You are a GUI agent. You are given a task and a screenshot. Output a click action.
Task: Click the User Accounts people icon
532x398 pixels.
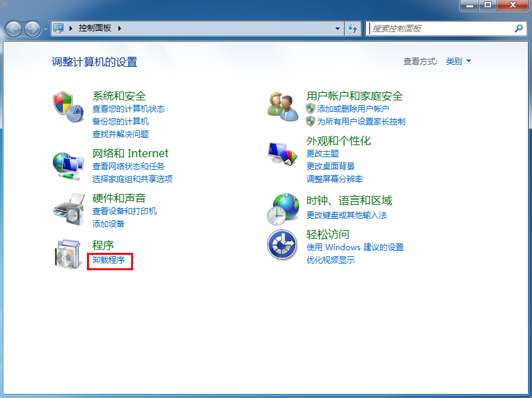coord(282,106)
